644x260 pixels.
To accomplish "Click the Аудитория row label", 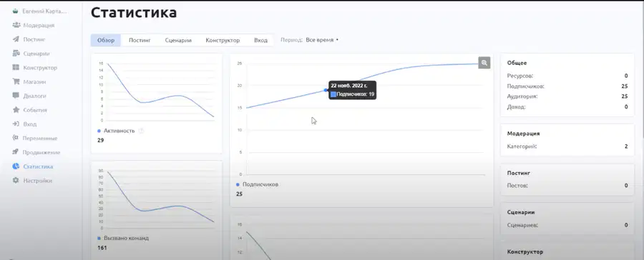I will [x=522, y=96].
